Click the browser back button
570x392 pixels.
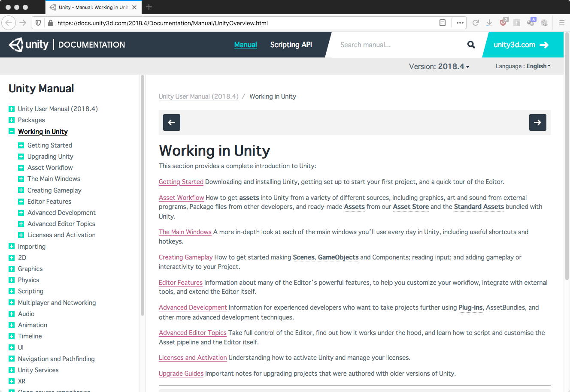click(x=9, y=23)
